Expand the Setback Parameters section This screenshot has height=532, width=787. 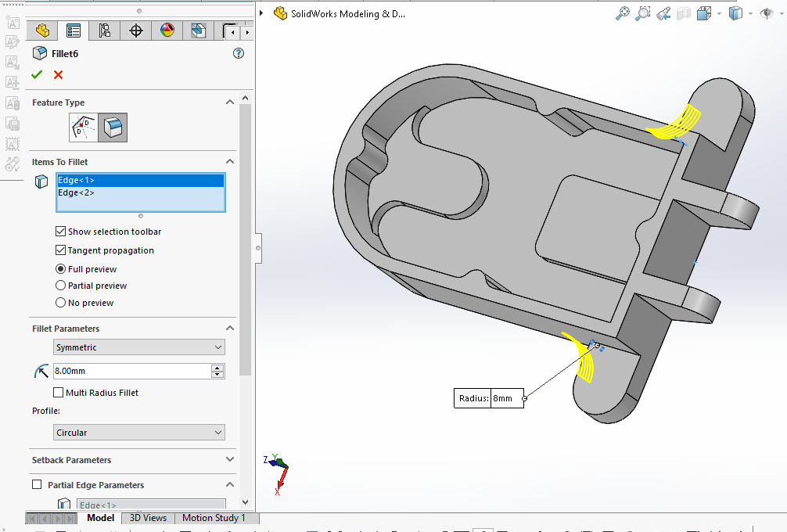click(229, 460)
